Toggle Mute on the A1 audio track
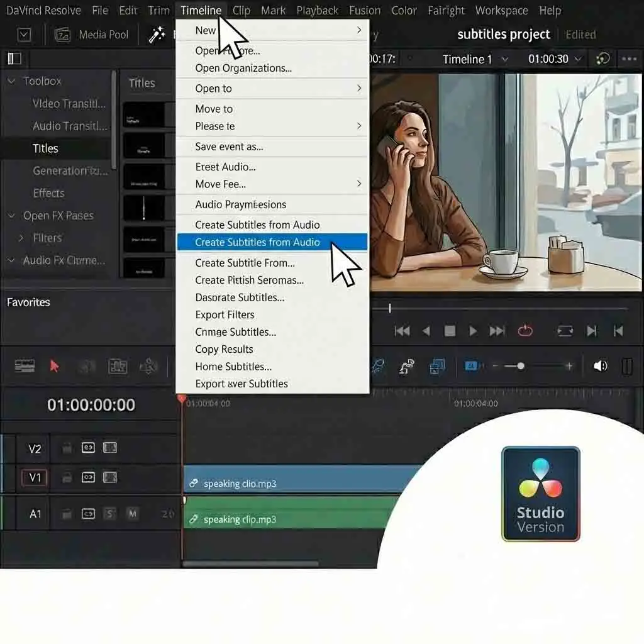The height and width of the screenshot is (644, 644). tap(132, 513)
